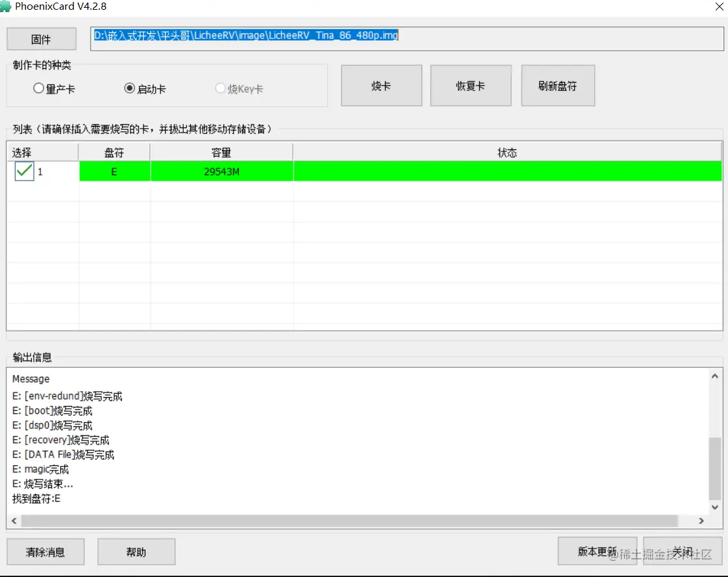Open the 帮助 help dialog
This screenshot has width=728, height=577.
tap(136, 551)
